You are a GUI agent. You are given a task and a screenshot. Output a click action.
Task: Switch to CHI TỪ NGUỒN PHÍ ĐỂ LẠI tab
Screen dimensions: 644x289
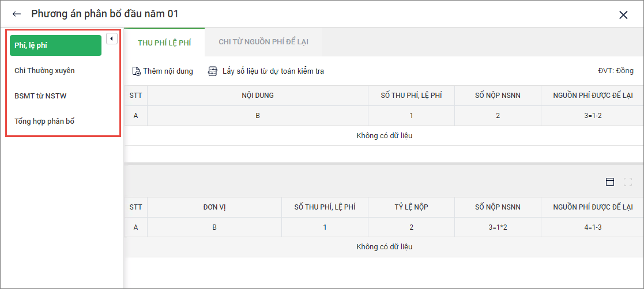263,43
